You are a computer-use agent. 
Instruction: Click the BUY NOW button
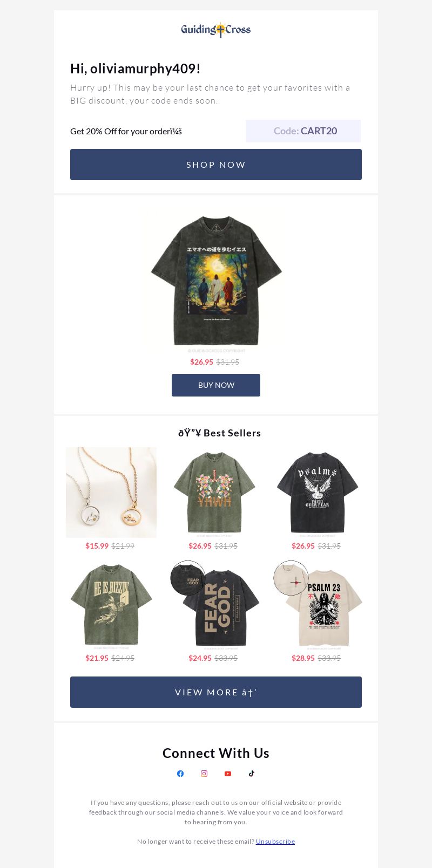[216, 385]
